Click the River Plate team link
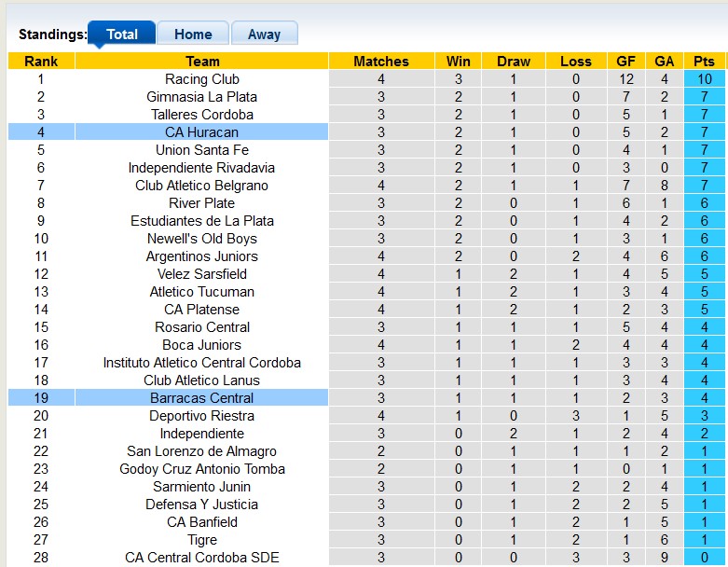 201,203
